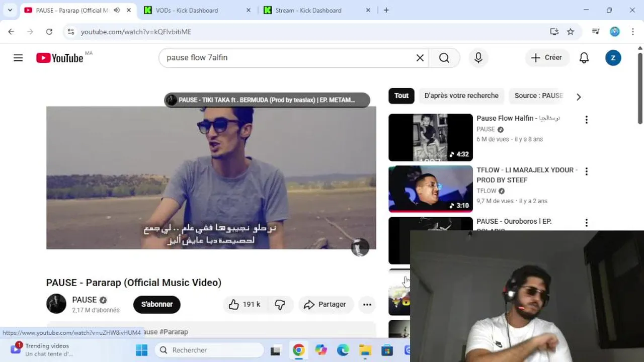
Task: Like the video with thumbs up
Action: [245, 304]
